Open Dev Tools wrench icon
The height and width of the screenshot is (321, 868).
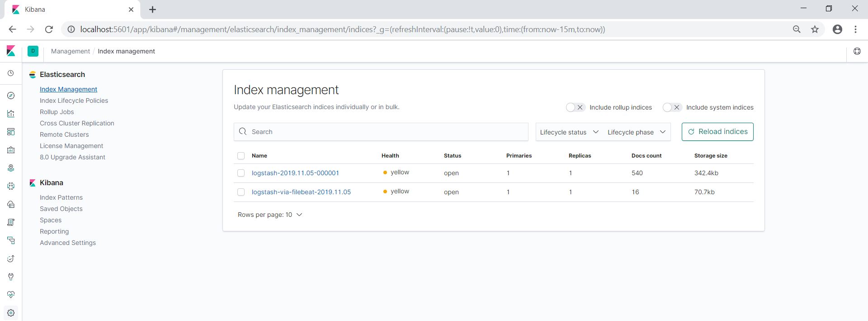(11, 277)
